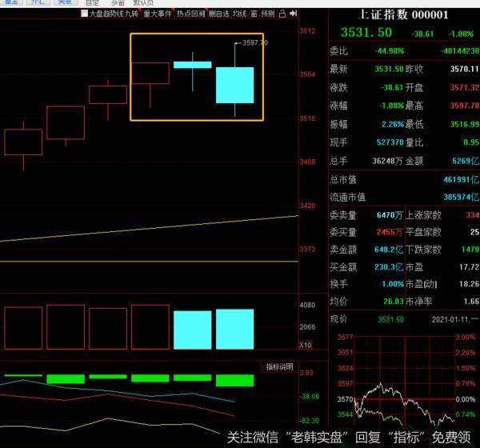Open the 指标说明 indicator description
Image resolution: width=480 pixels, height=448 pixels.
coord(279,366)
